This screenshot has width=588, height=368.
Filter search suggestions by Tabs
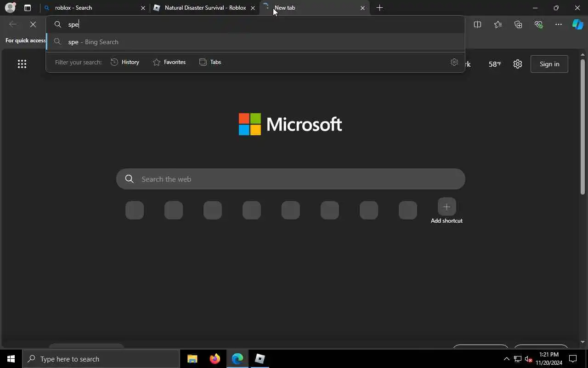tap(210, 62)
